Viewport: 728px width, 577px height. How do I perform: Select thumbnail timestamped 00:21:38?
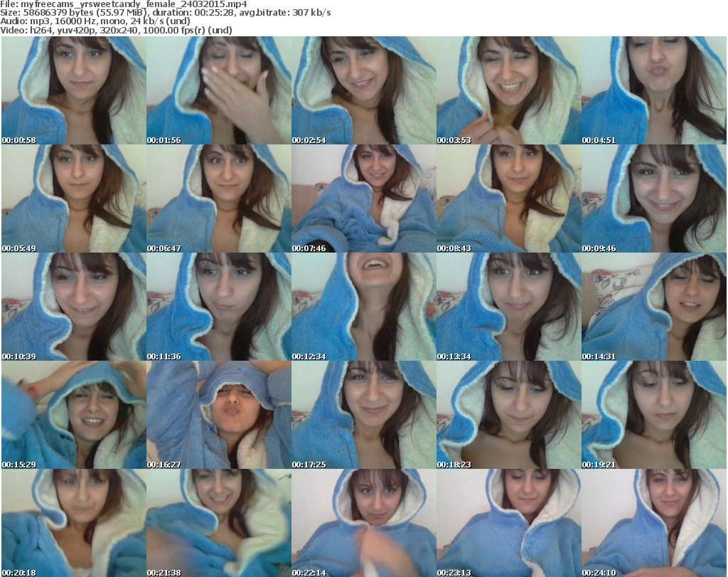[219, 523]
